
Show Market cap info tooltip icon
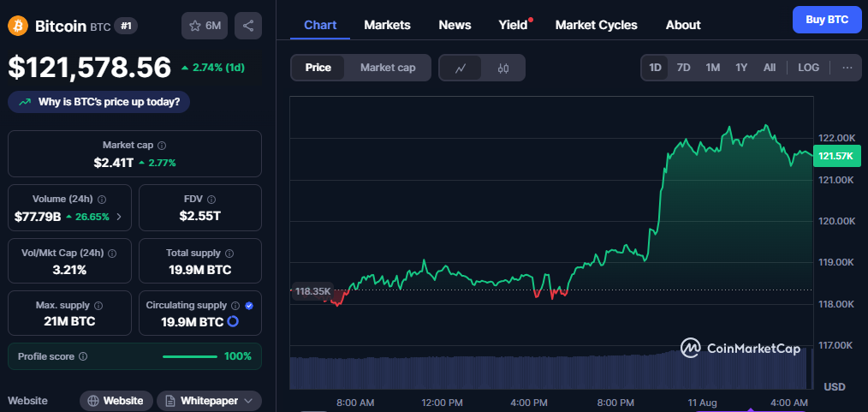pos(162,145)
